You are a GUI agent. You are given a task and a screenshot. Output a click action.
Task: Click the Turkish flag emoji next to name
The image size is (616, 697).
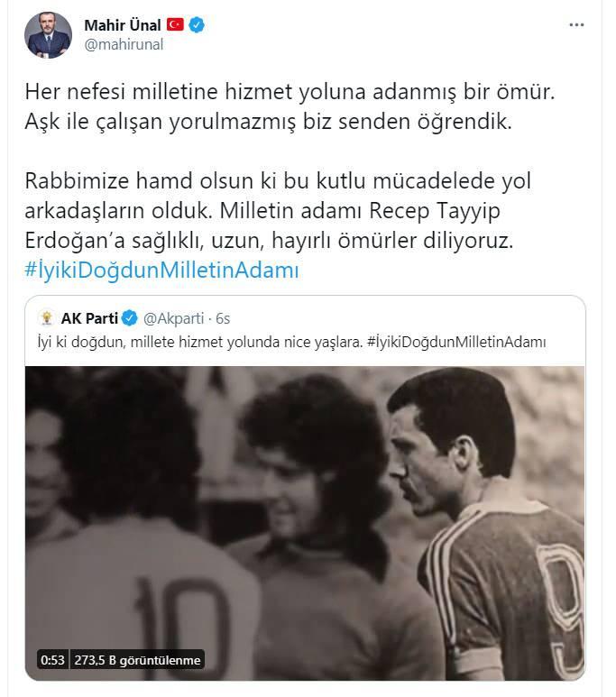(175, 24)
